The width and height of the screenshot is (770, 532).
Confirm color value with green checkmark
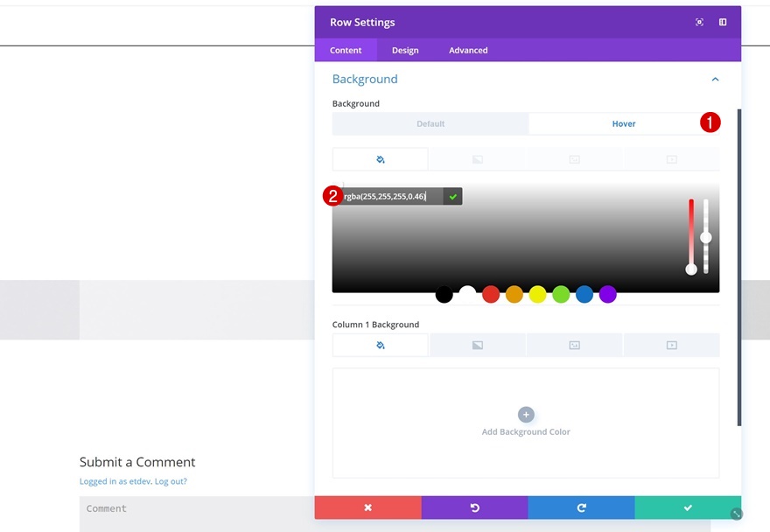pos(452,197)
